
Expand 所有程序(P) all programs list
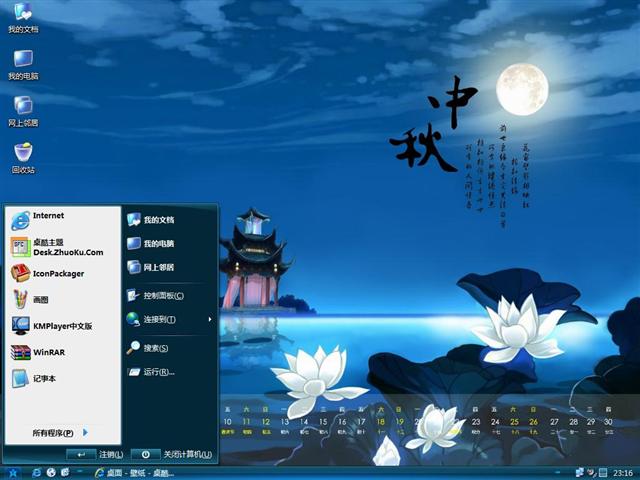click(60, 433)
